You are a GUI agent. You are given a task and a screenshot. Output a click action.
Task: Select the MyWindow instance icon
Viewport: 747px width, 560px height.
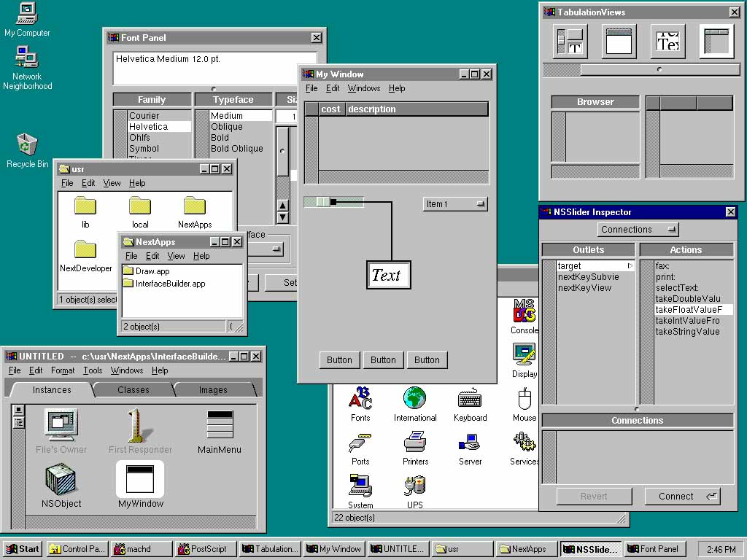pos(140,478)
